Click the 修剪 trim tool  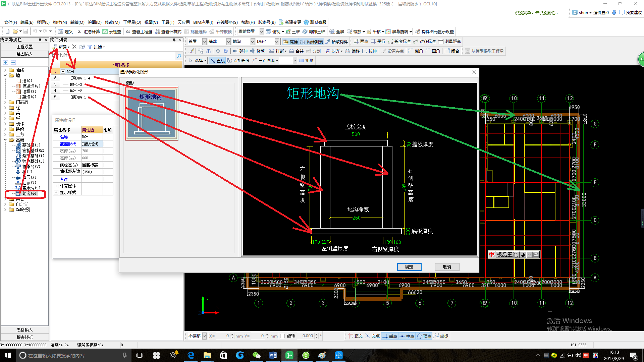coord(257,51)
